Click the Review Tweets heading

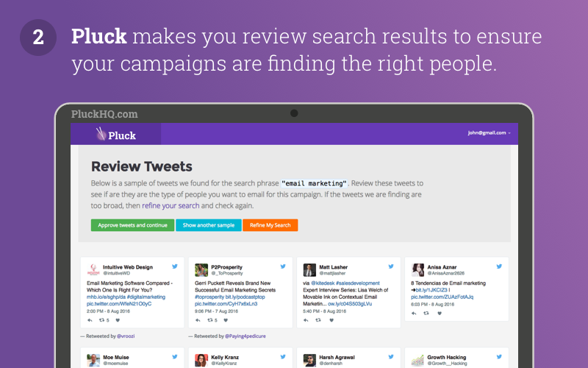142,166
